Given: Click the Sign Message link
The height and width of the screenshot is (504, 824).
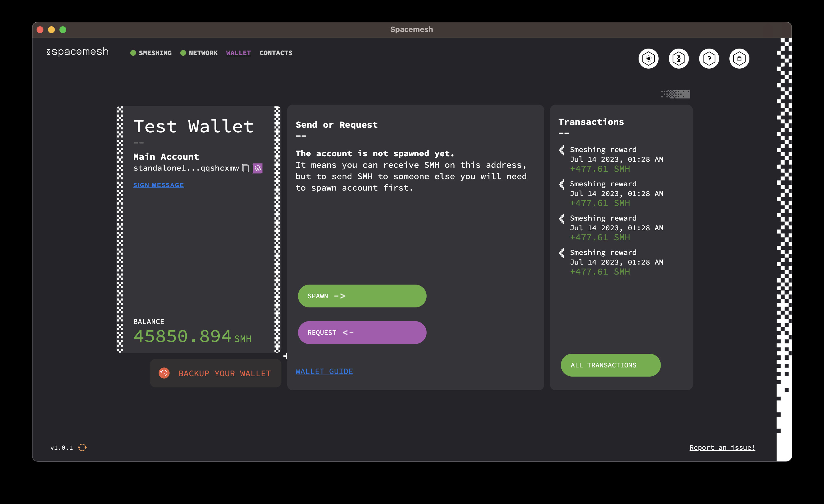Looking at the screenshot, I should click(159, 185).
